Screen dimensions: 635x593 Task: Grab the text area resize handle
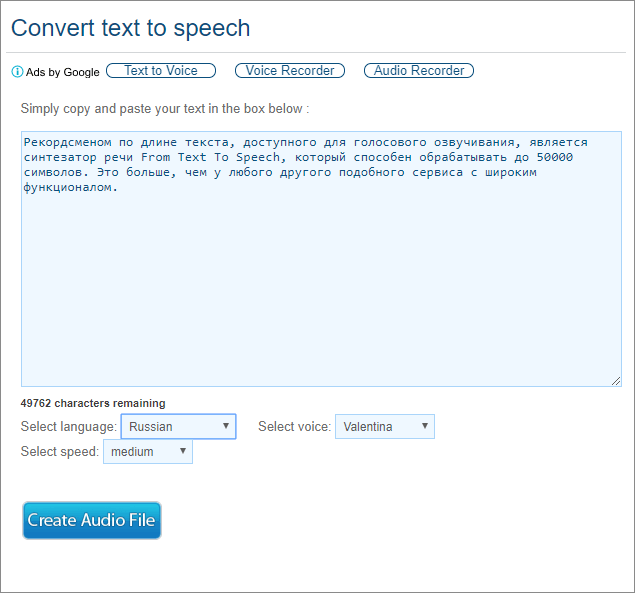click(x=616, y=381)
